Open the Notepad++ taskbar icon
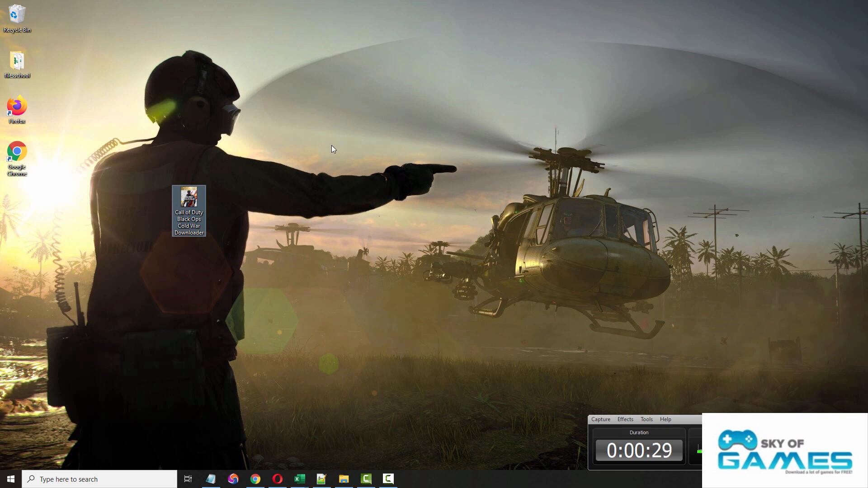This screenshot has width=868, height=488. point(321,479)
